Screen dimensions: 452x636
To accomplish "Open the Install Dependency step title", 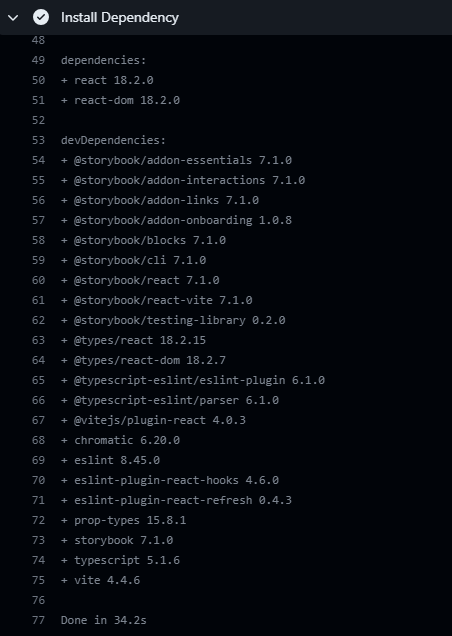I will click(x=120, y=17).
